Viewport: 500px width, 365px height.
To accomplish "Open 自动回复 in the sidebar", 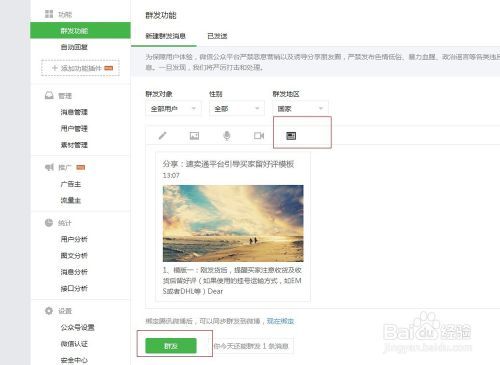I will coord(74,47).
